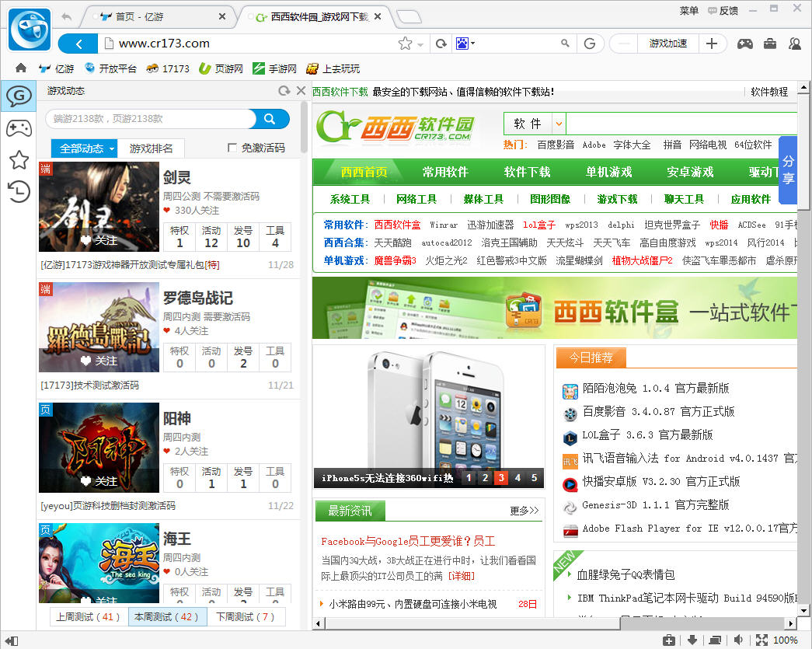Click the search magnifier in the search box
The width and height of the screenshot is (812, 649).
[x=564, y=44]
